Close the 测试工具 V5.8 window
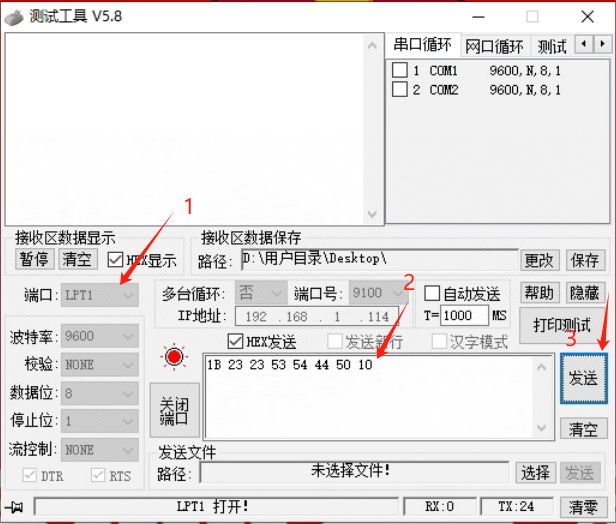The height and width of the screenshot is (524, 616). point(588,16)
